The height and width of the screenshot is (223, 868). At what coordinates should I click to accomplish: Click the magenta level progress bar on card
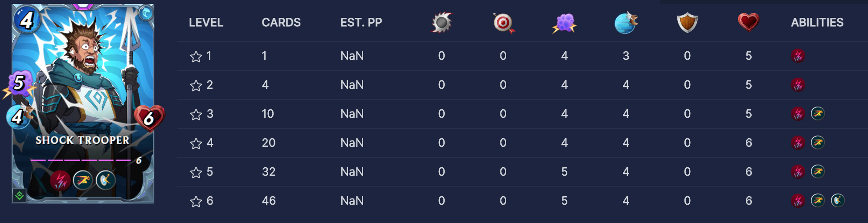(80, 160)
